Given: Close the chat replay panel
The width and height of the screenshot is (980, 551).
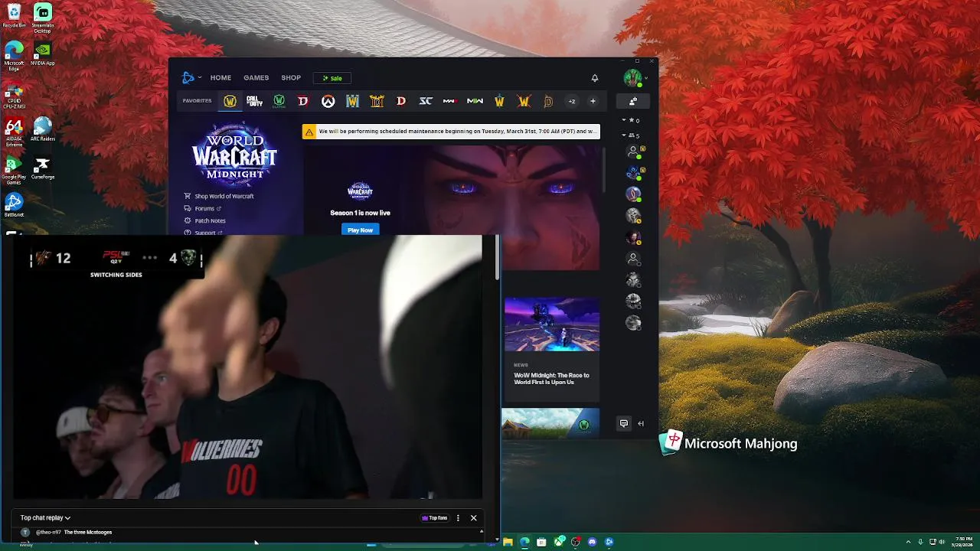Looking at the screenshot, I should click(473, 518).
